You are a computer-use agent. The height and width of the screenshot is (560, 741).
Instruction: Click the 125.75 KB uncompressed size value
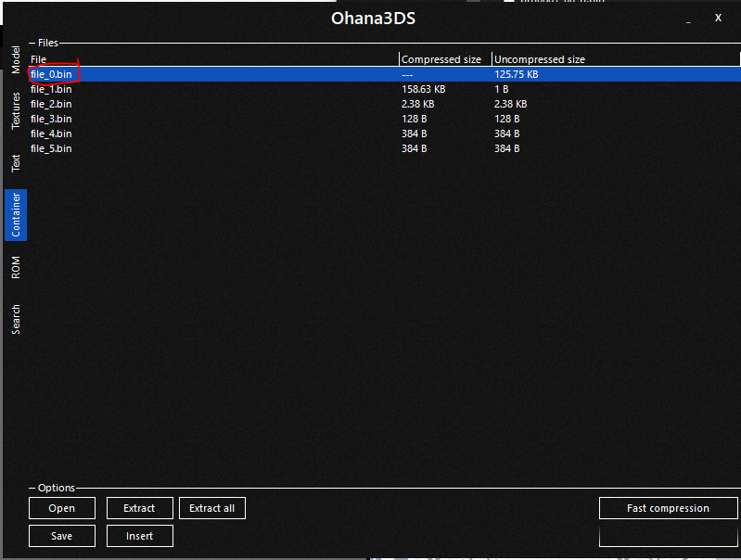(x=516, y=74)
